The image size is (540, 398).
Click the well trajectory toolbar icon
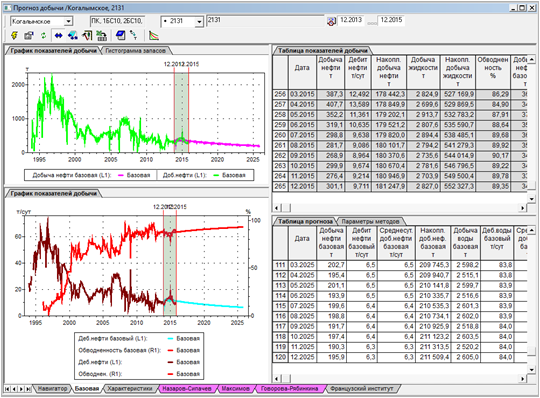tap(134, 35)
